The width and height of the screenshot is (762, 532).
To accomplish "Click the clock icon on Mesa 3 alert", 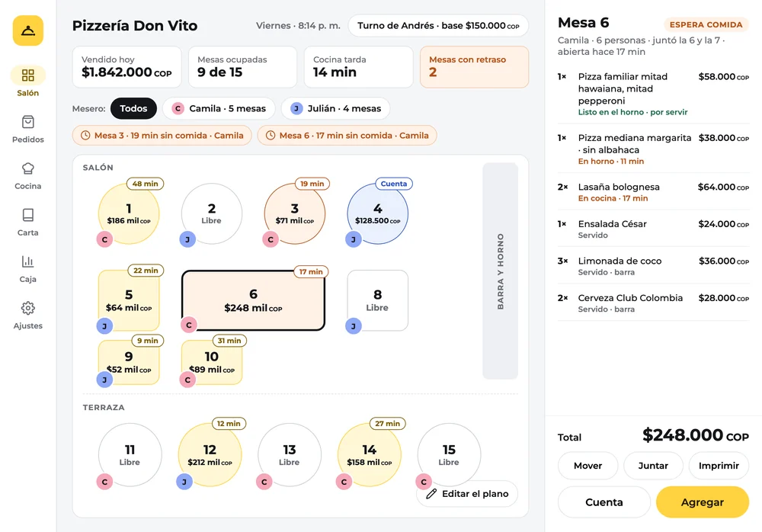I will click(85, 136).
